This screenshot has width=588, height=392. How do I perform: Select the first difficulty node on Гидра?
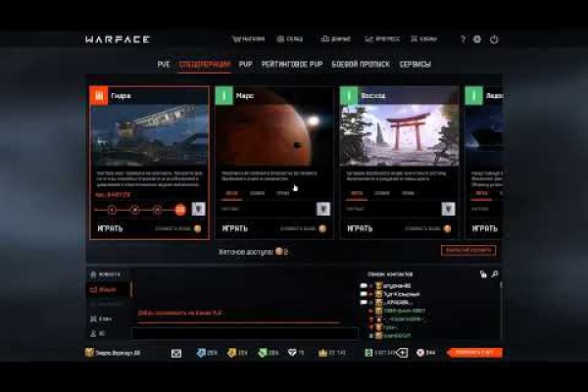pyautogui.click(x=111, y=209)
